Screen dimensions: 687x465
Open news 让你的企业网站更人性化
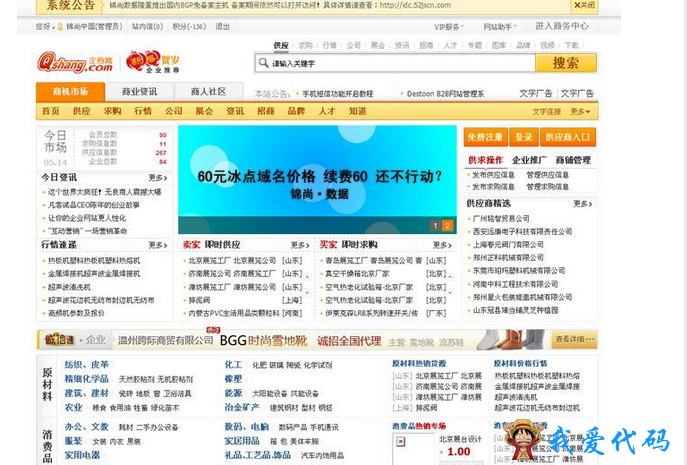pos(87,218)
